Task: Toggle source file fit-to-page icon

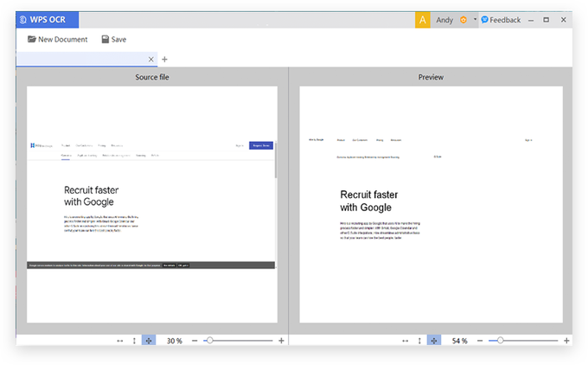Action: point(149,341)
